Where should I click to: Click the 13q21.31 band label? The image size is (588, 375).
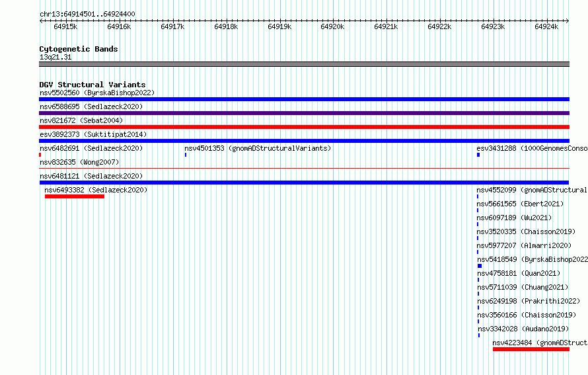pyautogui.click(x=55, y=57)
